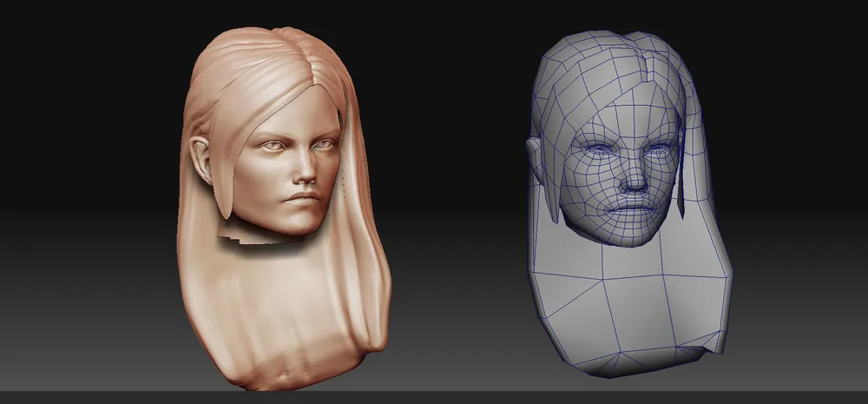868x404 pixels.
Task: Click the dark bar at the viewport bottom
Action: [434, 398]
